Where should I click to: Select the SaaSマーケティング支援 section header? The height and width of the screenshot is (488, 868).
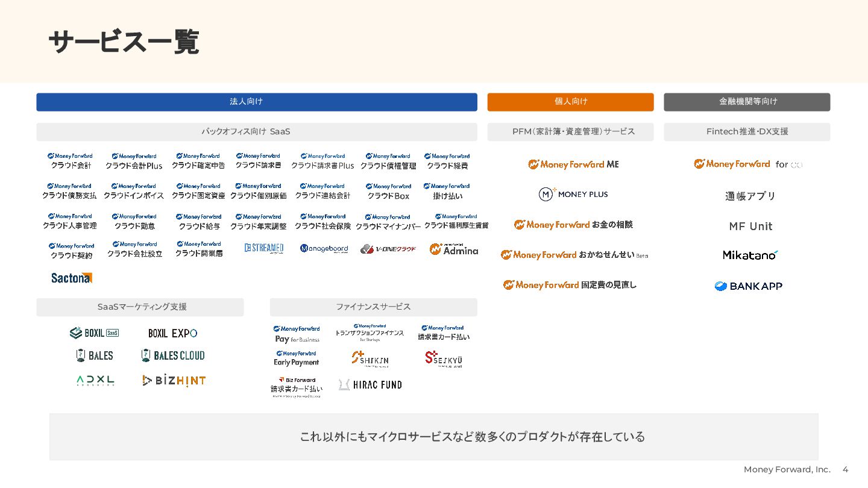click(140, 307)
